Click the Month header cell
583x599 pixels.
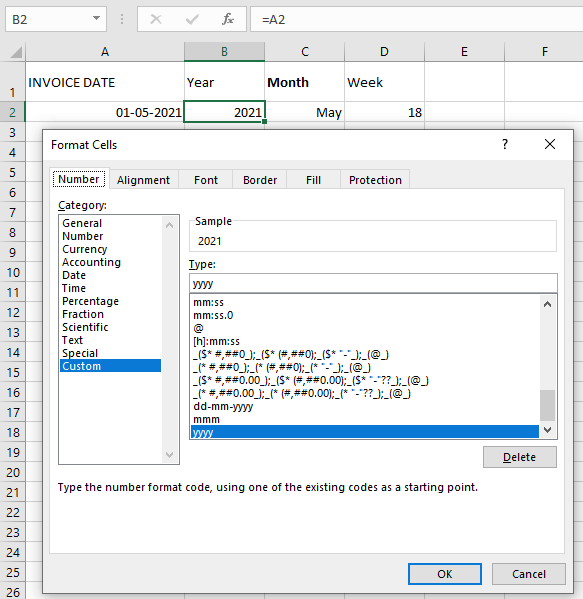click(x=304, y=82)
